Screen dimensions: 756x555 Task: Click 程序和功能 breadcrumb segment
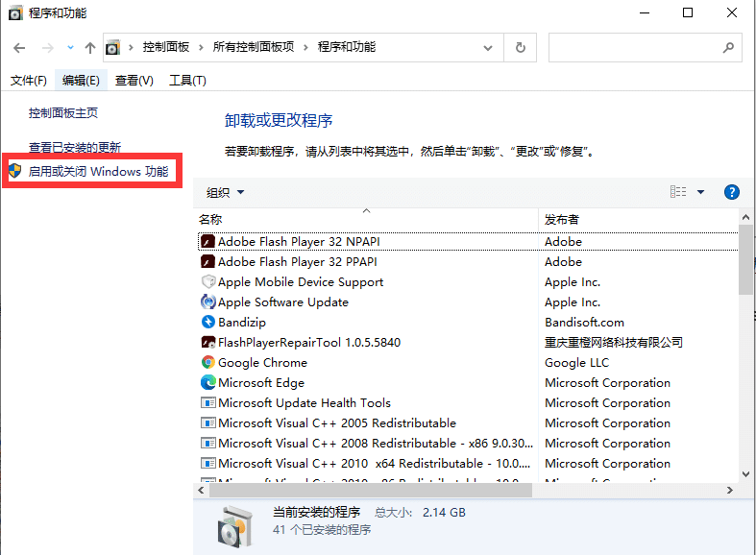[x=347, y=47]
